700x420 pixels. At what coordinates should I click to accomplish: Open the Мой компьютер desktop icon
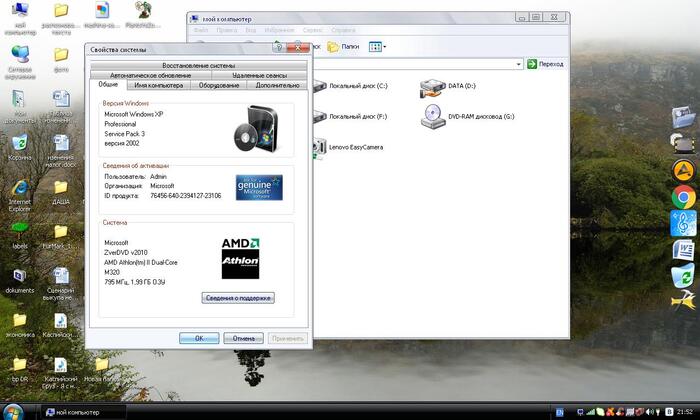(19, 13)
